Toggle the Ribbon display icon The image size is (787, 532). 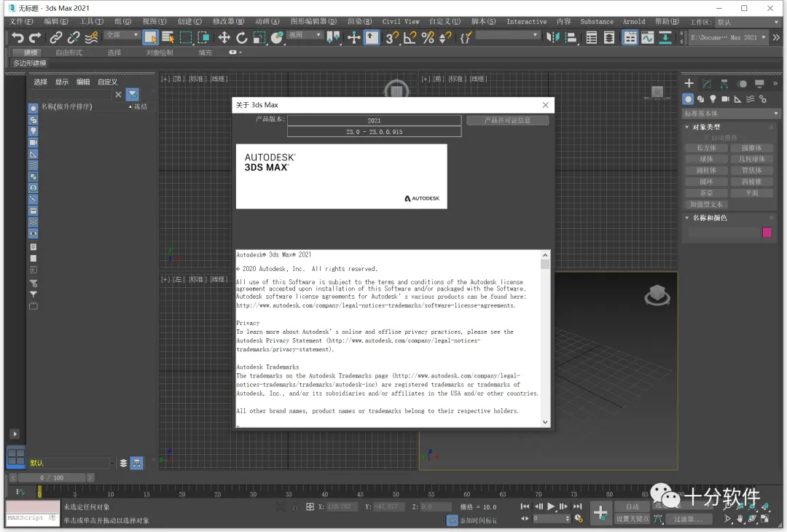(630, 38)
